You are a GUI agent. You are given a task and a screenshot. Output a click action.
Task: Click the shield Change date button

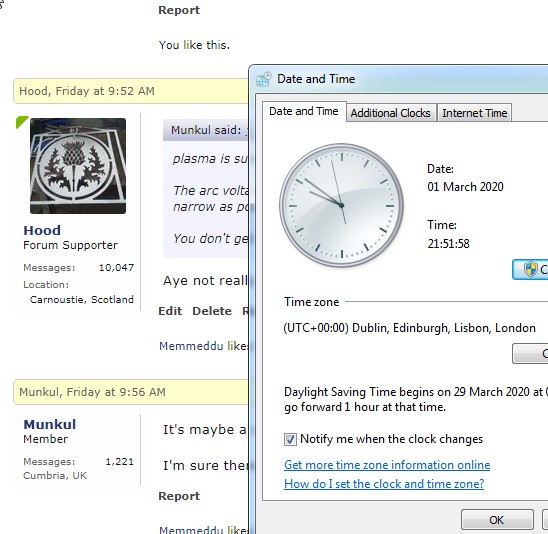click(x=530, y=269)
